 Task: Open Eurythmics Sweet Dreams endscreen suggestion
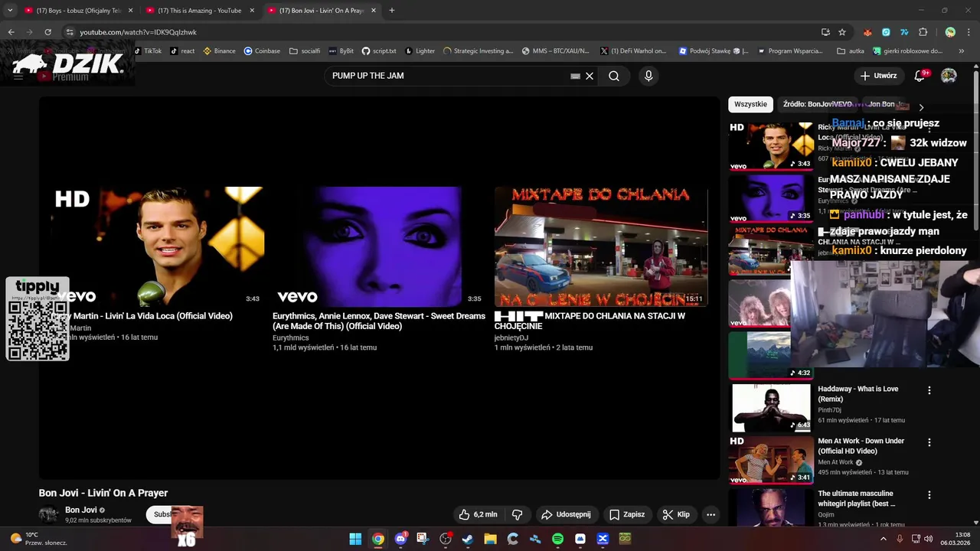[x=378, y=246]
